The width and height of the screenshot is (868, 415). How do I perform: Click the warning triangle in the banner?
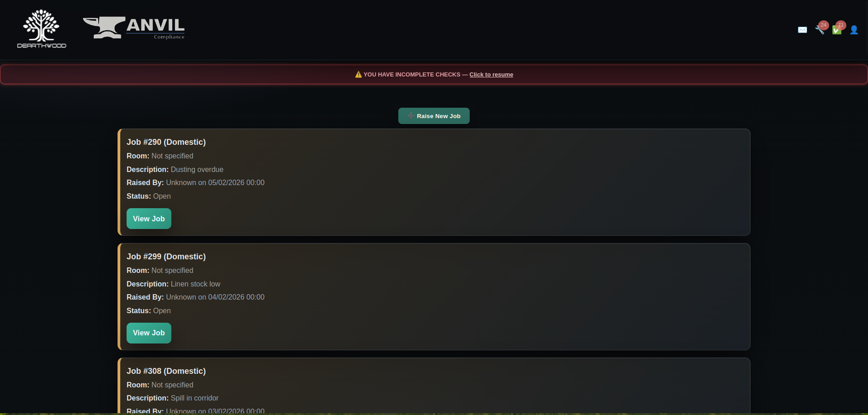click(x=359, y=74)
